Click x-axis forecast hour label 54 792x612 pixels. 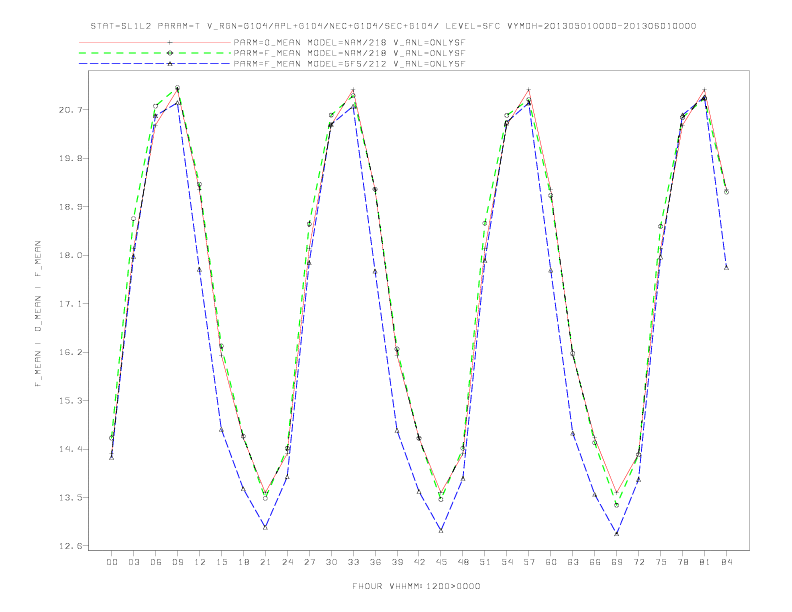[x=507, y=562]
